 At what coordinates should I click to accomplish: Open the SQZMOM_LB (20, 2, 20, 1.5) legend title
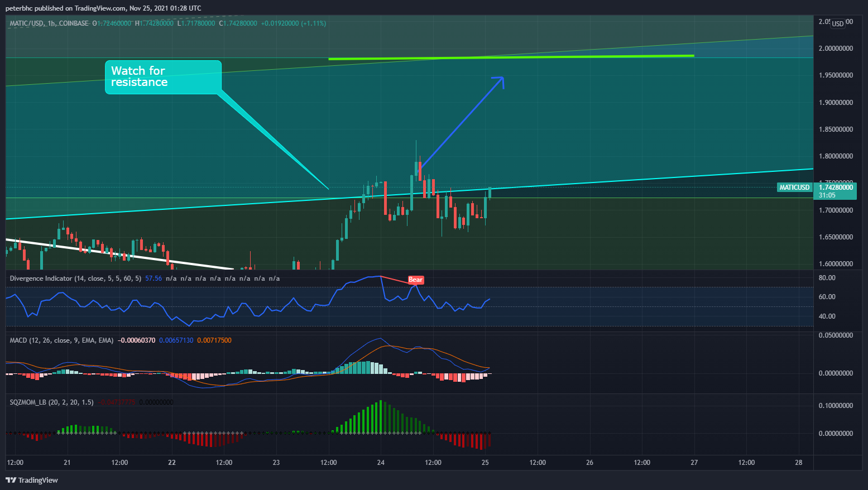pyautogui.click(x=51, y=402)
